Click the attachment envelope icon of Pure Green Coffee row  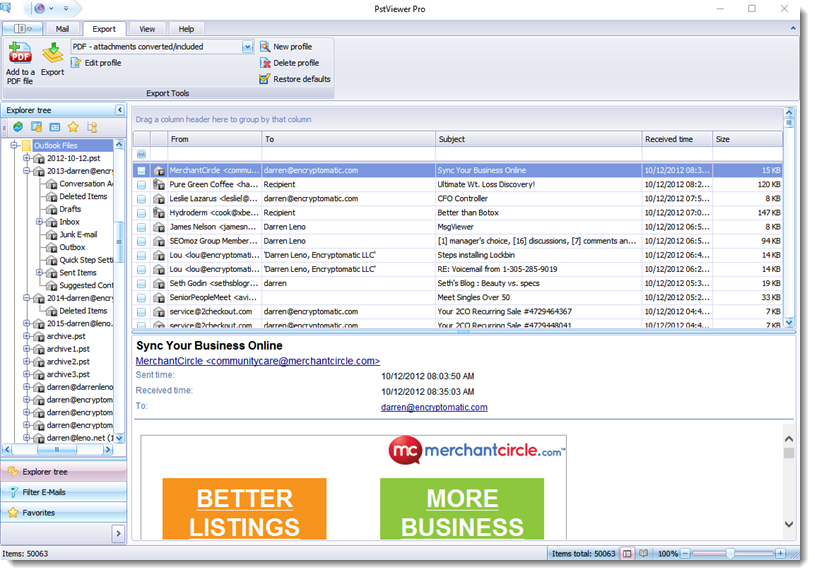pos(159,185)
